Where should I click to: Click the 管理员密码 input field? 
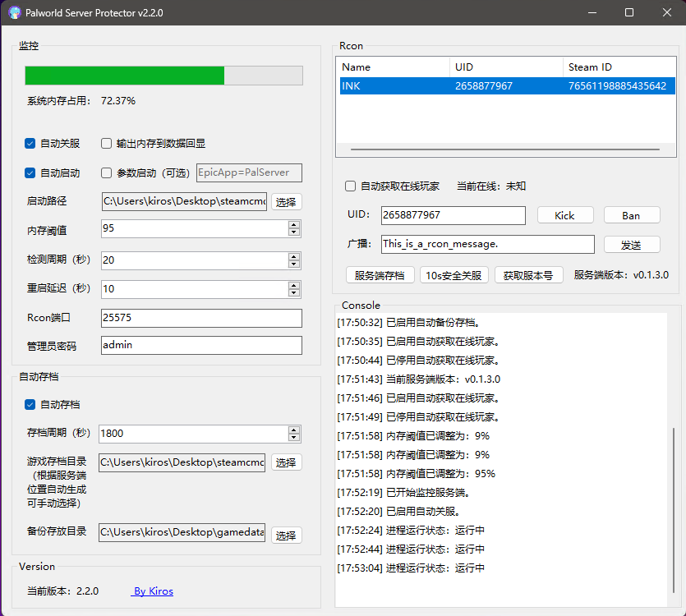coord(201,345)
